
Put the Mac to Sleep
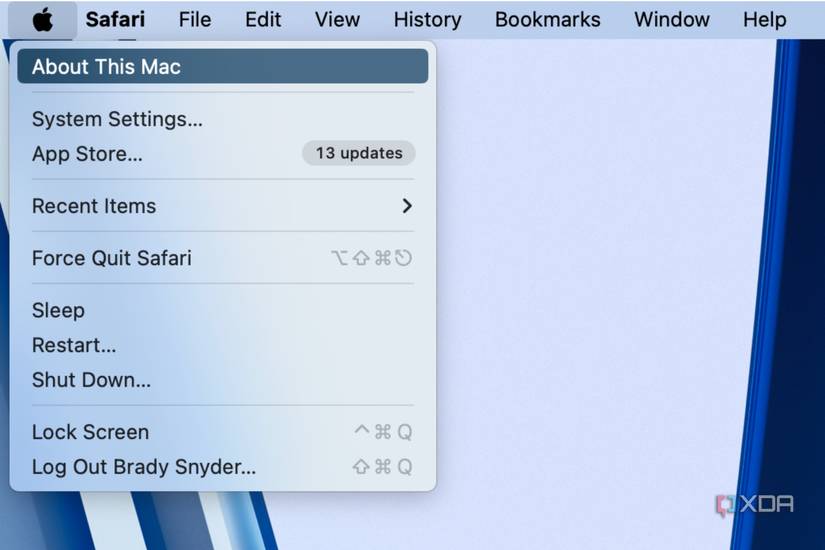[x=223, y=310]
